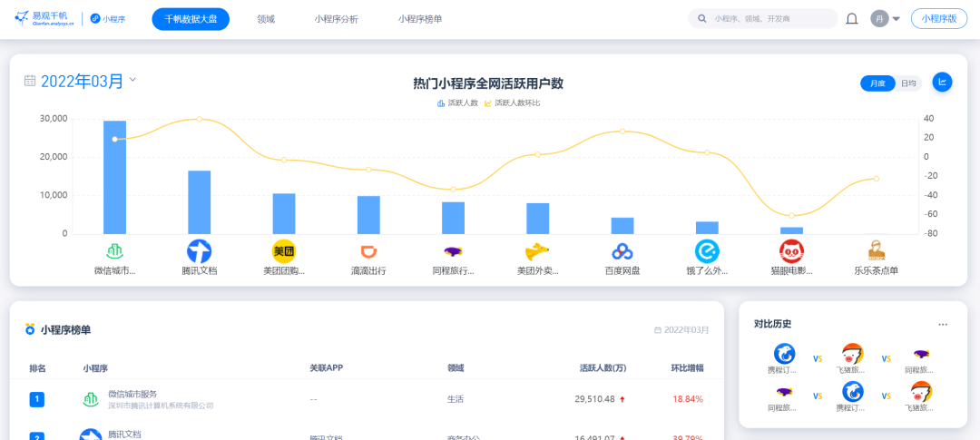The image size is (980, 440).
Task: Click the small calendar icon in 小程序榜单 header
Action: [x=657, y=330]
